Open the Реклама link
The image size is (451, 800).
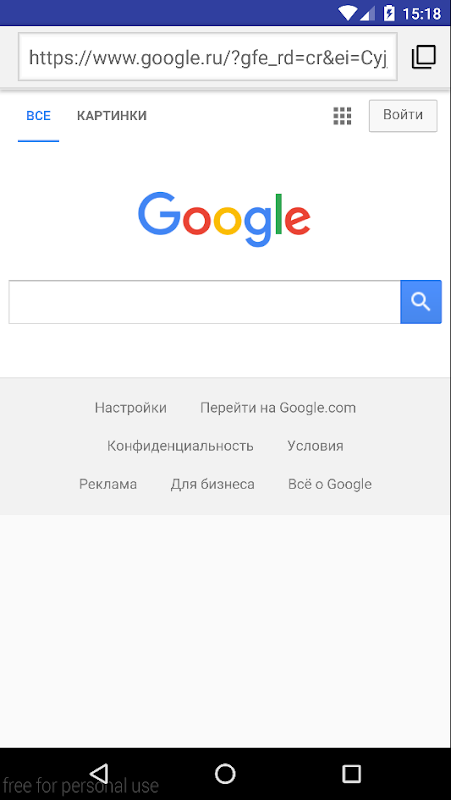108,484
